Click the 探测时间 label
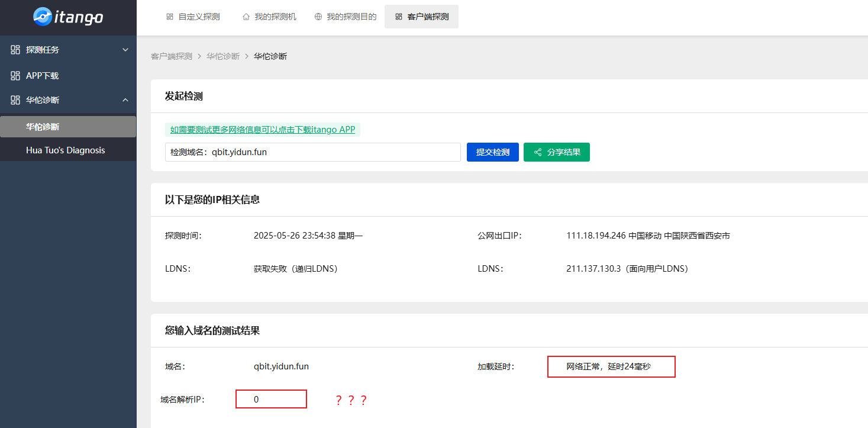Viewport: 868px width, 428px height. (183, 236)
